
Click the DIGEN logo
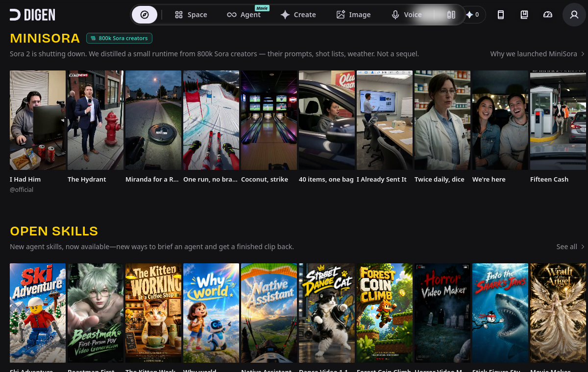pos(32,15)
